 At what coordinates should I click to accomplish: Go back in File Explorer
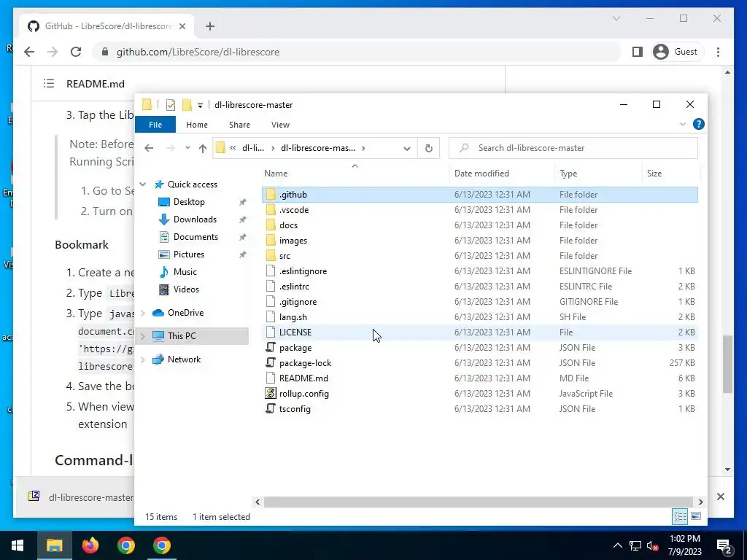coord(149,148)
